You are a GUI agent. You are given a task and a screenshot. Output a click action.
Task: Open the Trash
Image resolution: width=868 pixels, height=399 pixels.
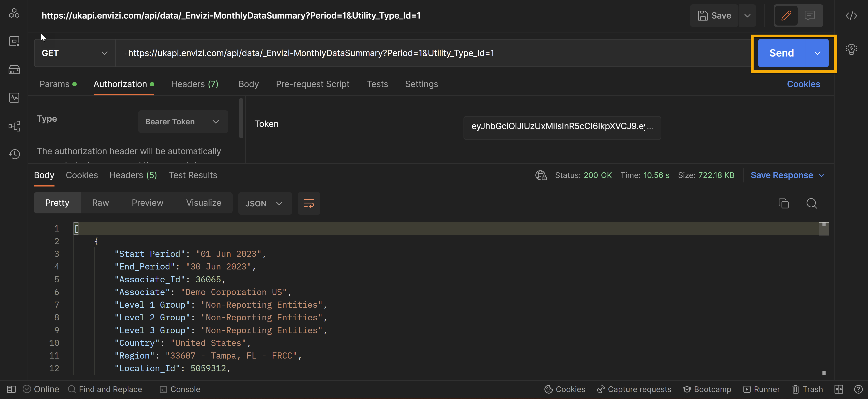pyautogui.click(x=807, y=389)
